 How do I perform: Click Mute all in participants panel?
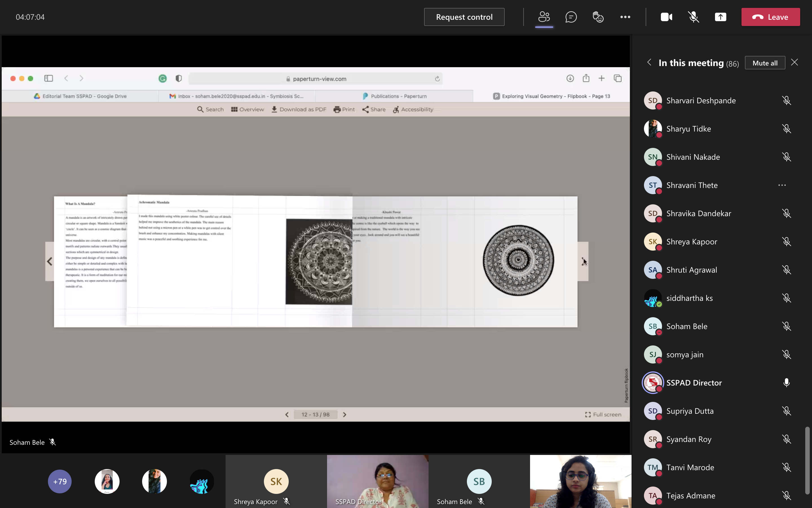pos(765,63)
